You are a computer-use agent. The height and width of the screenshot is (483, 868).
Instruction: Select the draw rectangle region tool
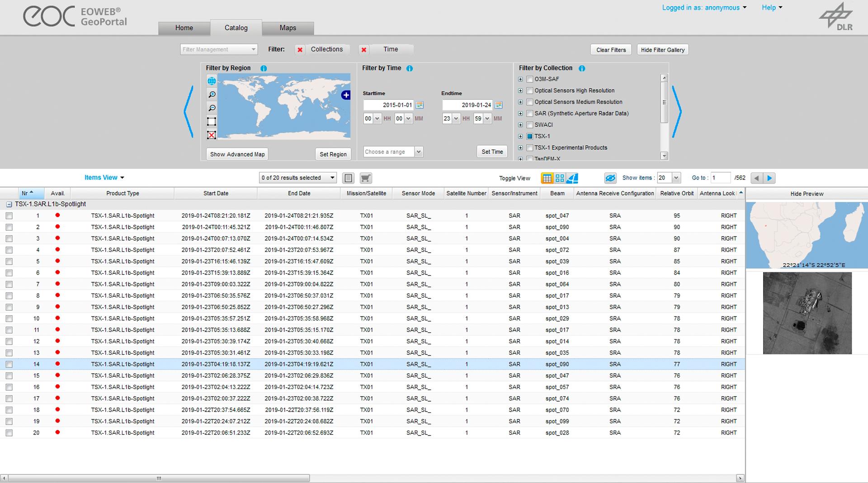pyautogui.click(x=211, y=122)
